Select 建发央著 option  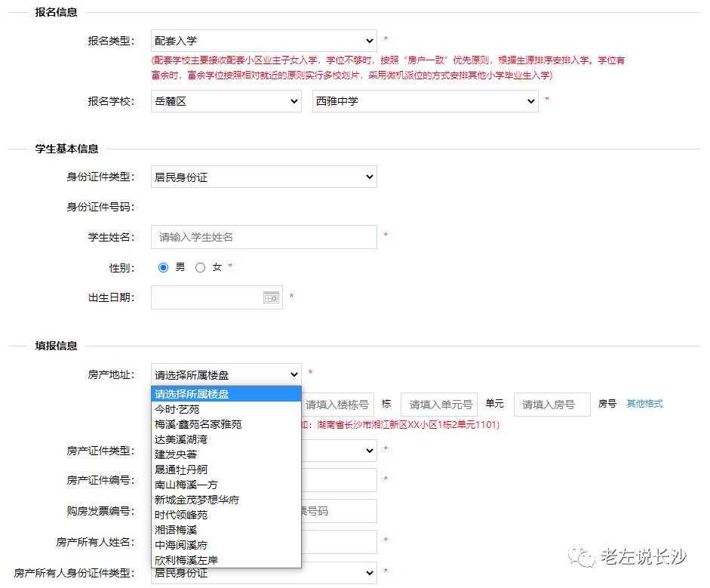[x=176, y=454]
